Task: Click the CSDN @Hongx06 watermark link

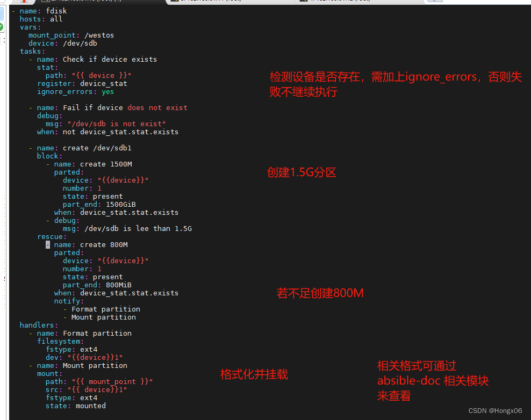Action: point(495,410)
